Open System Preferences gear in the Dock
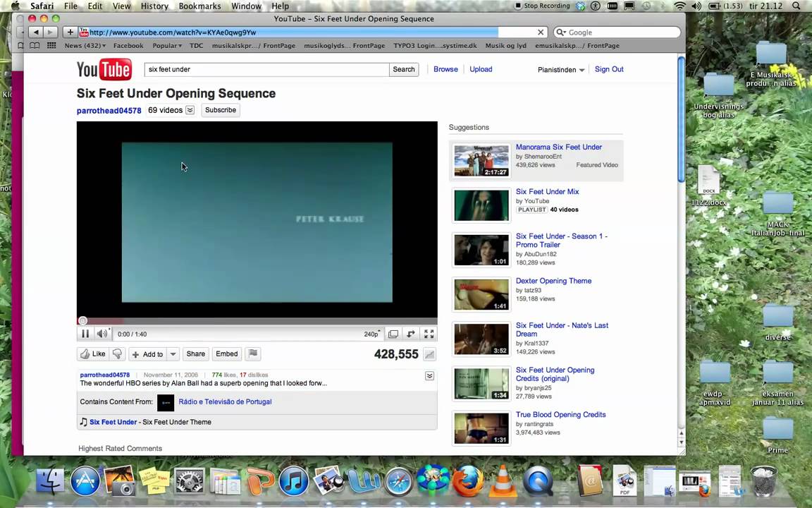The height and width of the screenshot is (508, 812). 190,480
